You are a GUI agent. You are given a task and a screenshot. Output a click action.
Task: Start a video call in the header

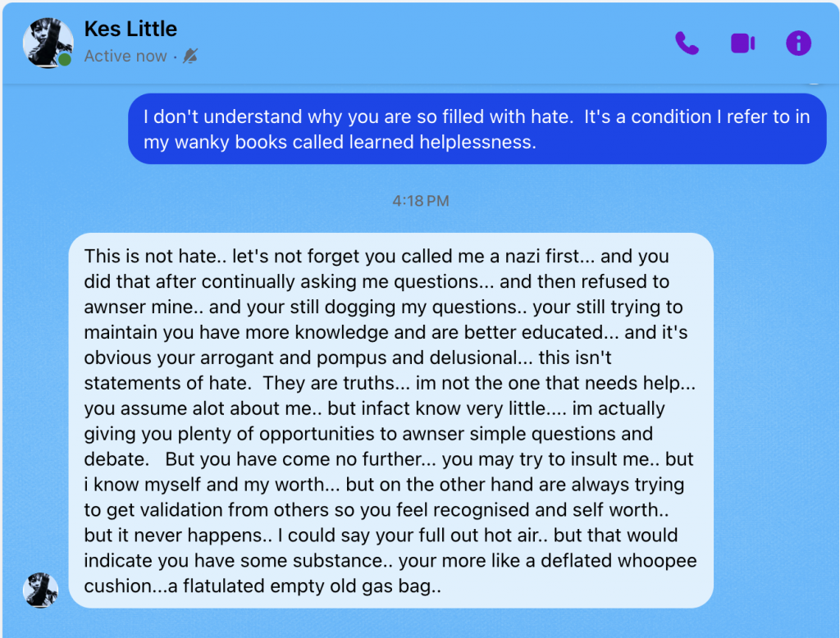742,43
